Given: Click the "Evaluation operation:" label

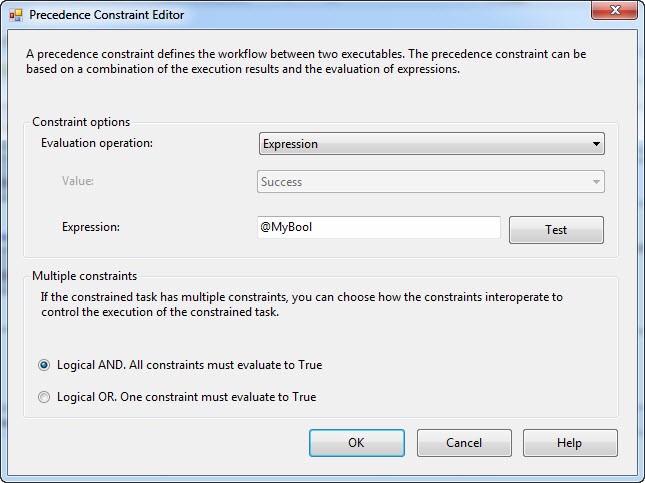Looking at the screenshot, I should (96, 143).
